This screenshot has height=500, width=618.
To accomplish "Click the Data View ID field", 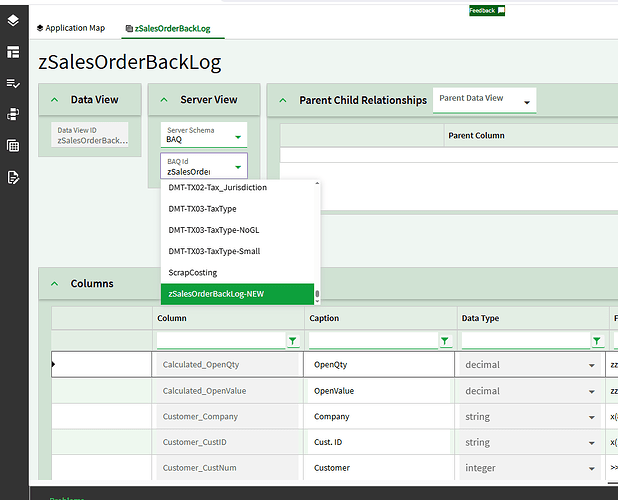I will (90, 135).
